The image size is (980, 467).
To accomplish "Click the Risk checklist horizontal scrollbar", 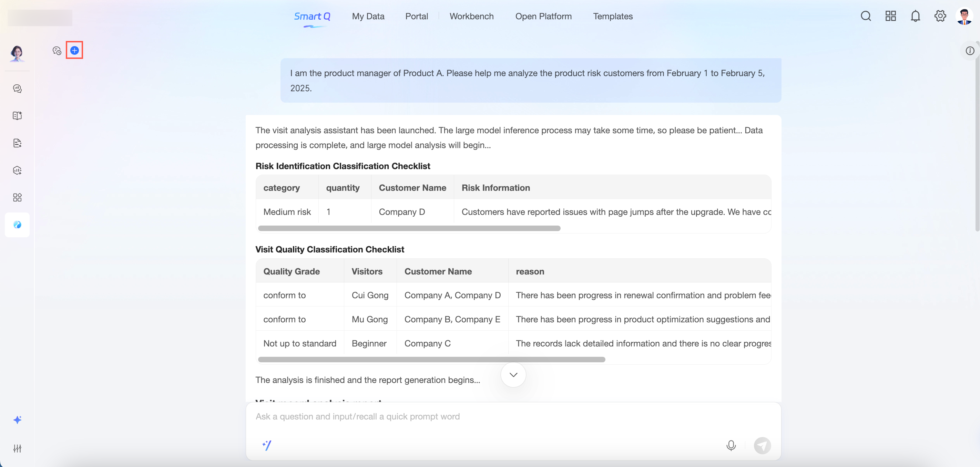I will (x=409, y=228).
